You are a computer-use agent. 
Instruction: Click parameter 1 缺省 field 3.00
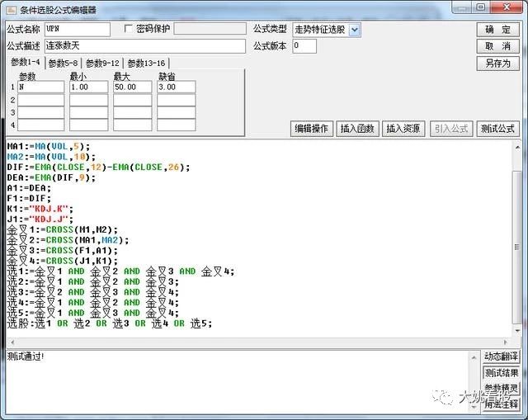(x=176, y=87)
